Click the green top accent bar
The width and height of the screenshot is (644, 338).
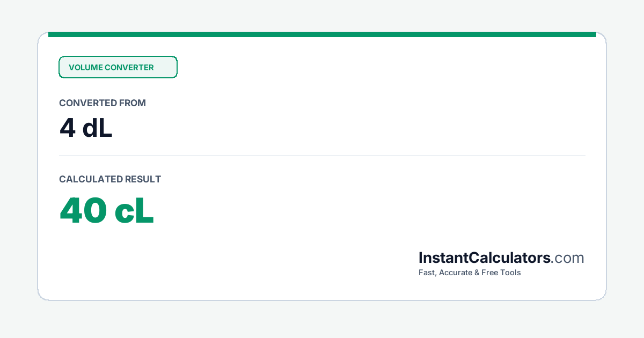[322, 34]
